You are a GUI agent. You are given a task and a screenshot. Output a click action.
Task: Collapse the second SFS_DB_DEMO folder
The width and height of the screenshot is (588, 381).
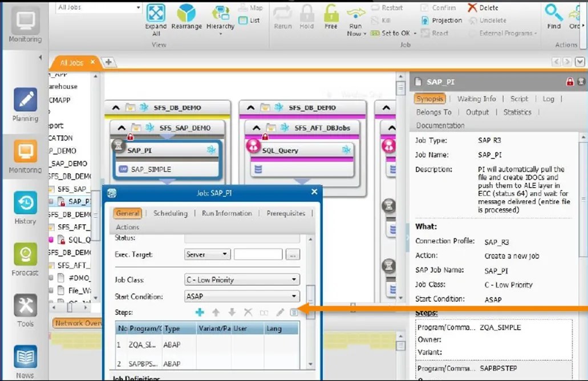pyautogui.click(x=250, y=108)
